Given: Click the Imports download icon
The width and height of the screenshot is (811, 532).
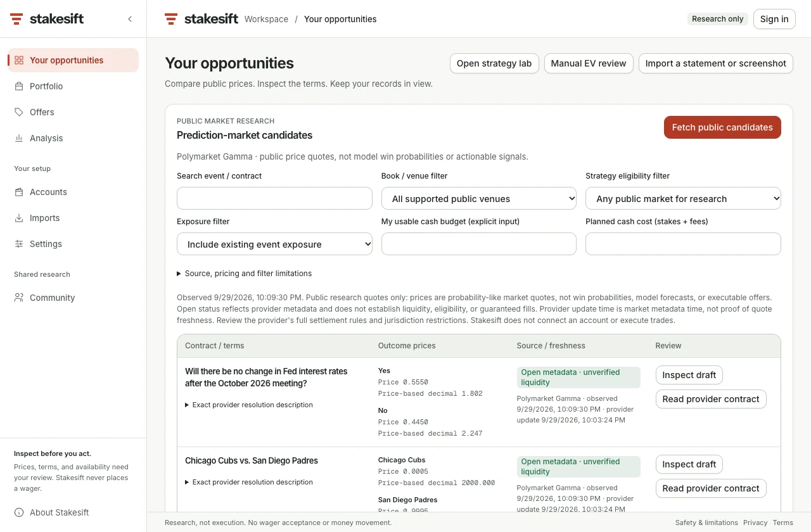Looking at the screenshot, I should 19,218.
